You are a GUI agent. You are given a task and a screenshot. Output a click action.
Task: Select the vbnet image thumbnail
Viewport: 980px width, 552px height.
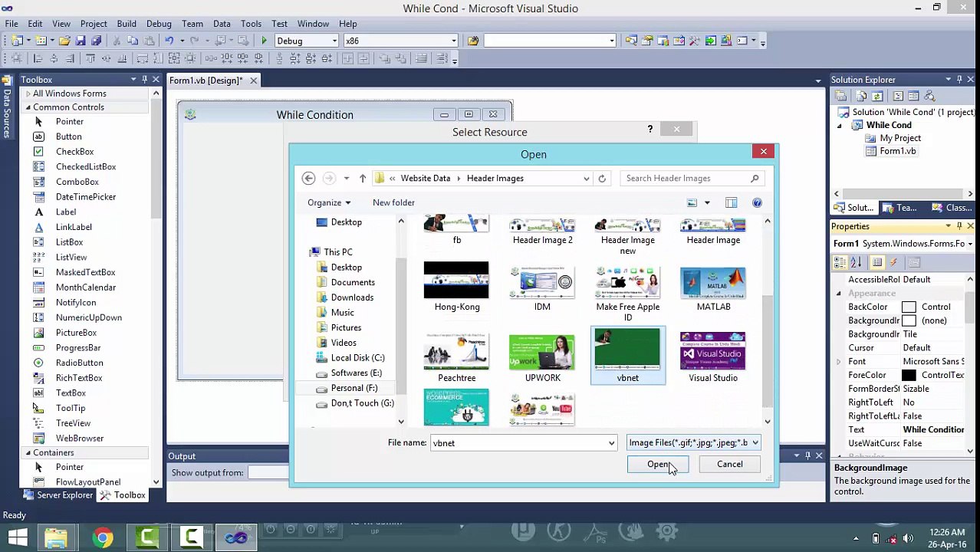click(628, 355)
